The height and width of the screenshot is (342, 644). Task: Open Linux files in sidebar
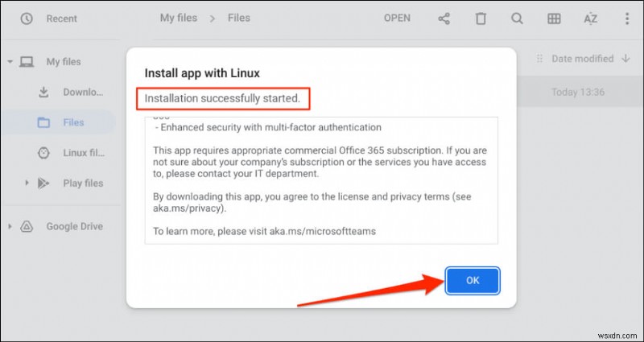click(x=84, y=153)
